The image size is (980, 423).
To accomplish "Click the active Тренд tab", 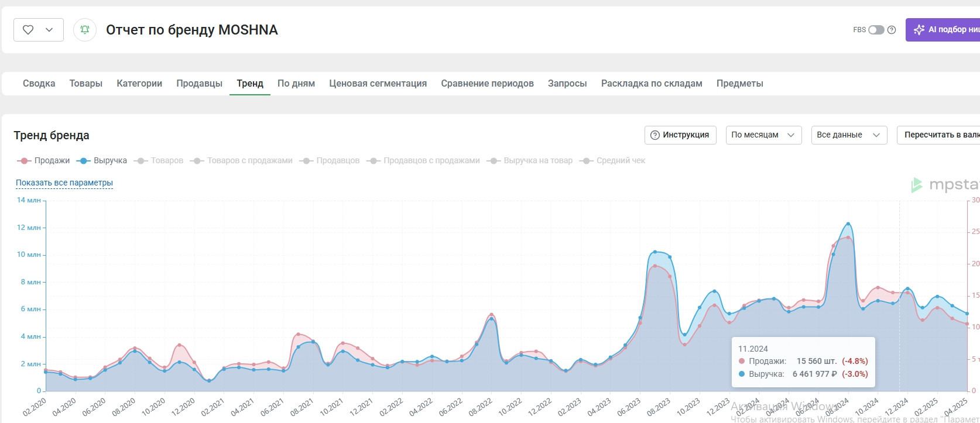I will tap(250, 84).
